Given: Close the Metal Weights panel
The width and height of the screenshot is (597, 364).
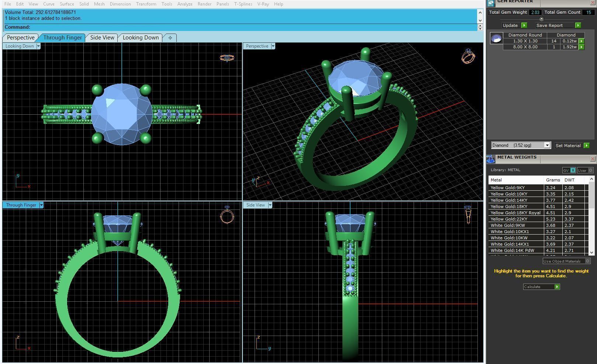Looking at the screenshot, I should coord(593,159).
